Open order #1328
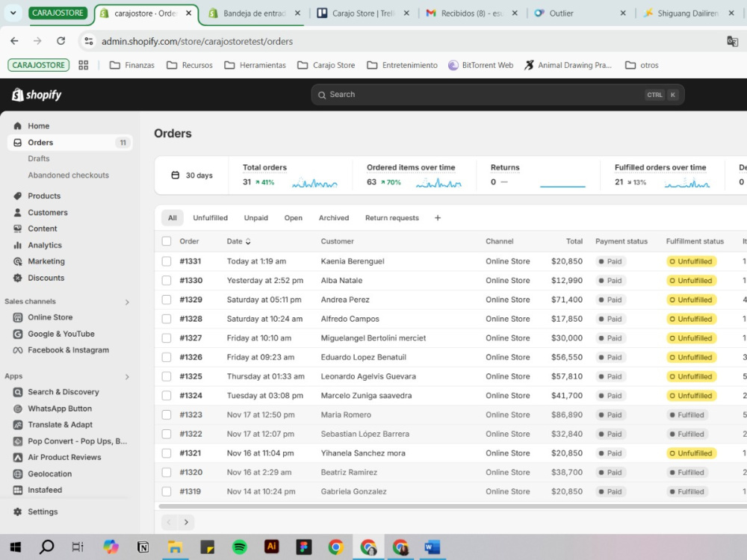Screen dimensions: 747x560 click(x=191, y=319)
